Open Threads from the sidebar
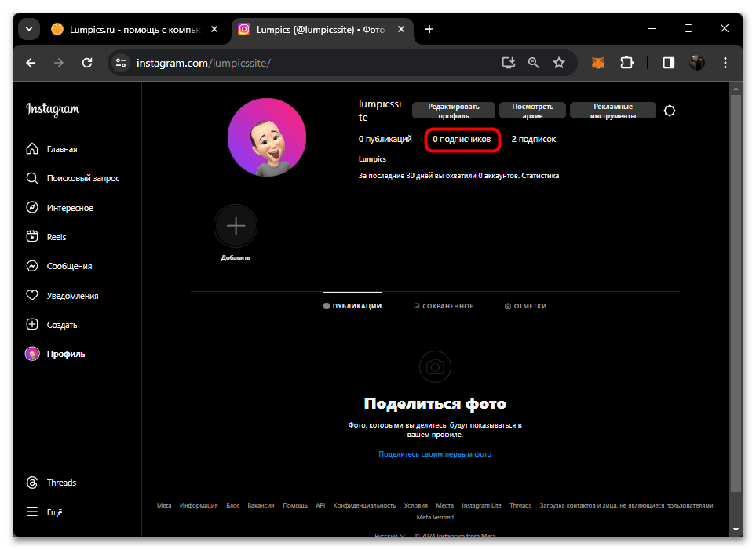 [x=51, y=483]
